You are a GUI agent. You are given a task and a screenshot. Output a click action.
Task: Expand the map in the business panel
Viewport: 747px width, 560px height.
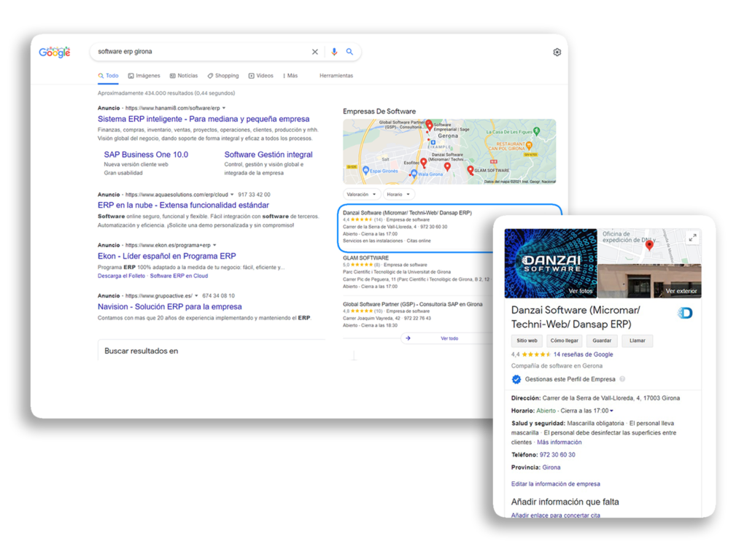692,237
